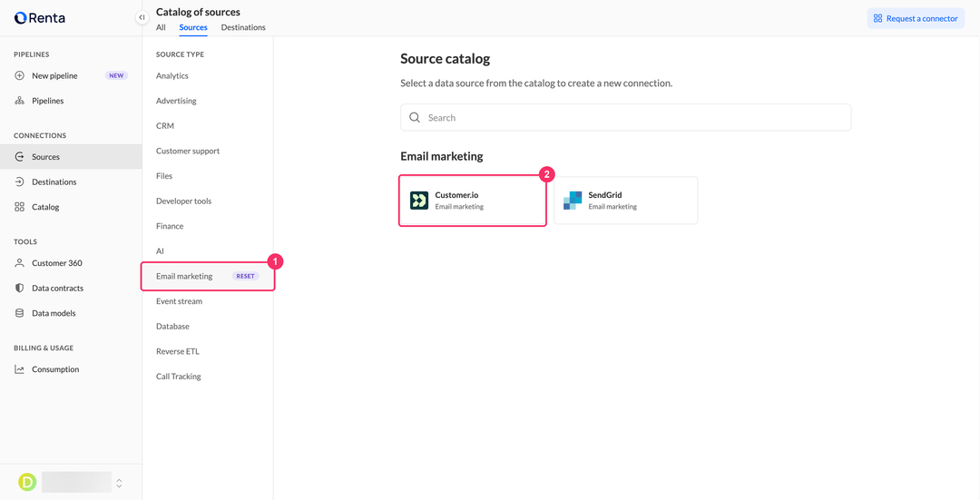Filter by Customer support source type
This screenshot has height=500, width=980.
tap(188, 151)
